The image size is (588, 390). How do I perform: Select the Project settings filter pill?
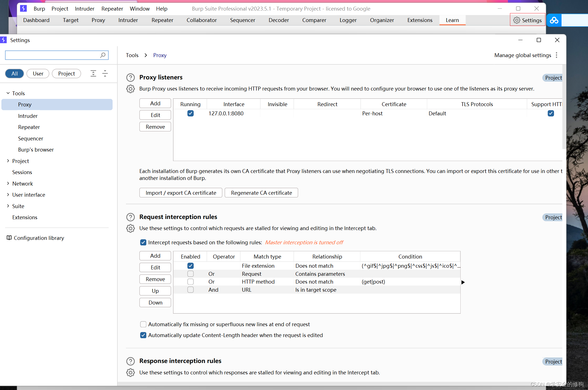point(66,74)
